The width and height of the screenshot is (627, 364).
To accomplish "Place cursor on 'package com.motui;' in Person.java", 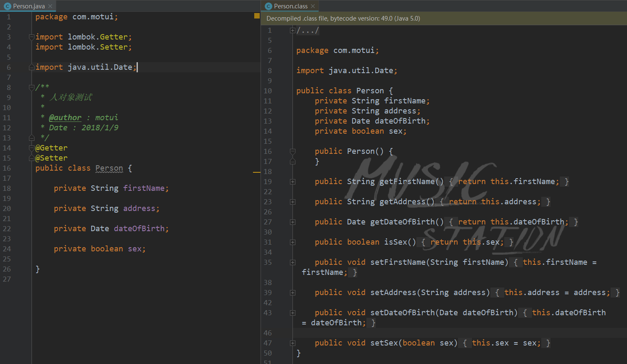I will point(76,17).
